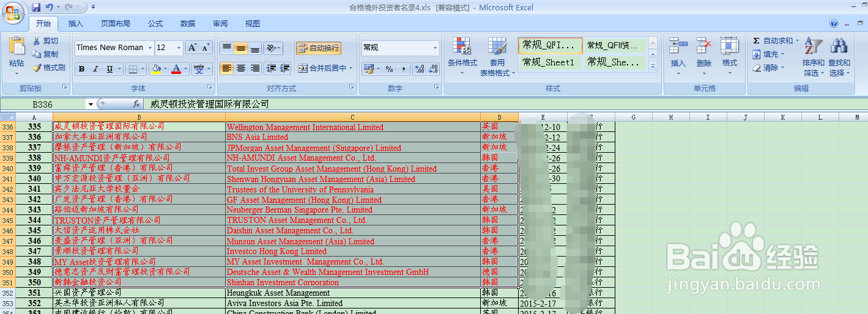
Task: Decrease font size with small A
Action: coord(206,48)
